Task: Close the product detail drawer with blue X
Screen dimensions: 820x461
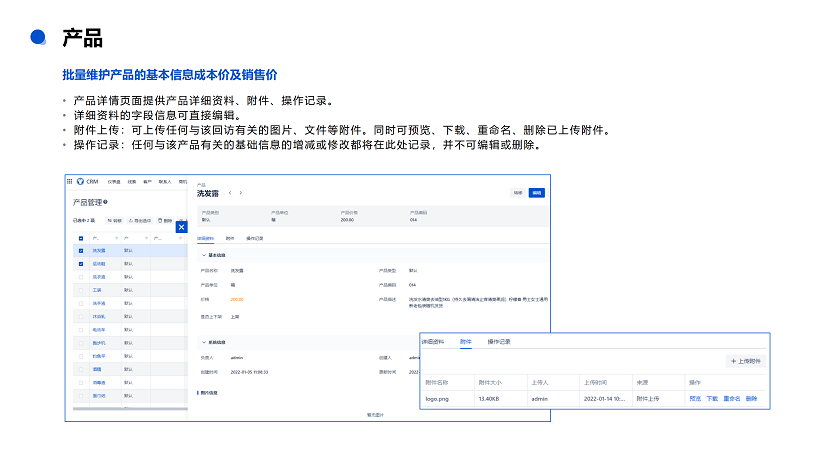Action: 181,227
